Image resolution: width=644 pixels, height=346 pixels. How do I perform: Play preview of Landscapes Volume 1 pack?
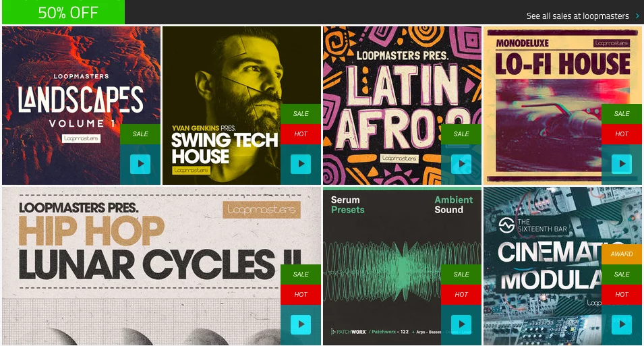[x=140, y=164]
